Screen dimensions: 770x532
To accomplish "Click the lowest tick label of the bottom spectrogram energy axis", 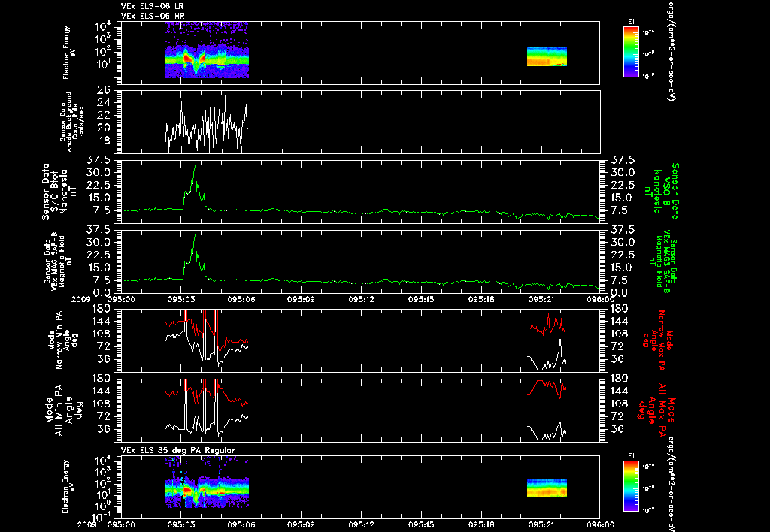I will pyautogui.click(x=102, y=517).
